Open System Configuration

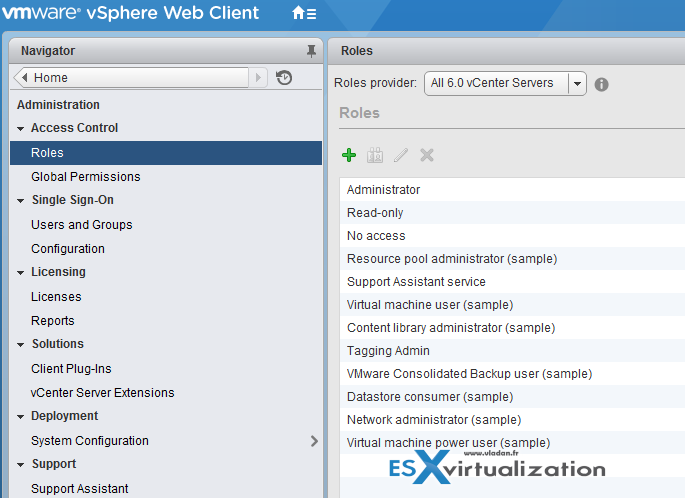90,441
